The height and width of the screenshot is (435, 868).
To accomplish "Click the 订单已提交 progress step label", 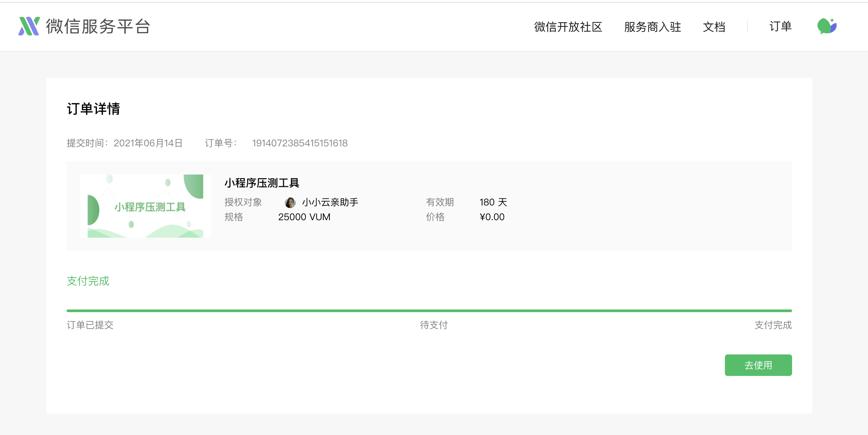I will tap(90, 325).
